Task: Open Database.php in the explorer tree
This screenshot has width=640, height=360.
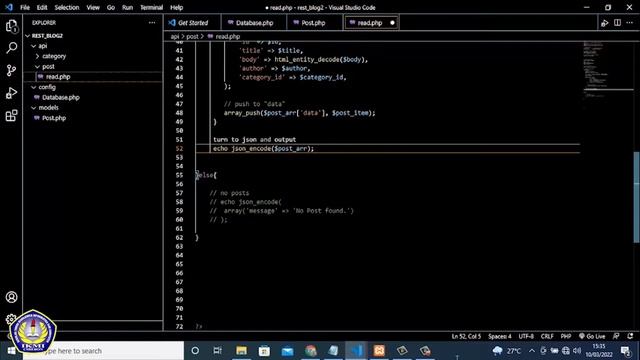Action: pyautogui.click(x=94, y=98)
